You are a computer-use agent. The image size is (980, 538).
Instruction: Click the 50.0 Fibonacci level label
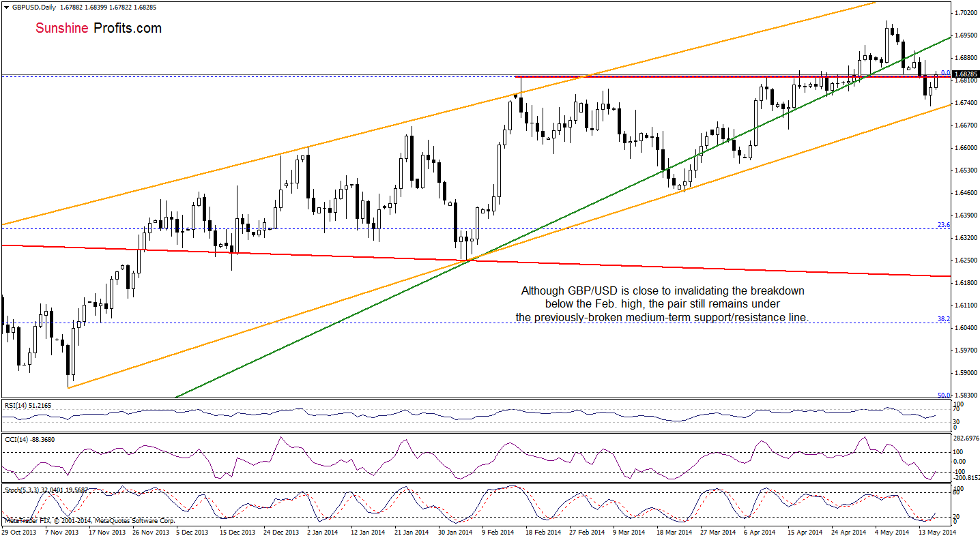[945, 395]
